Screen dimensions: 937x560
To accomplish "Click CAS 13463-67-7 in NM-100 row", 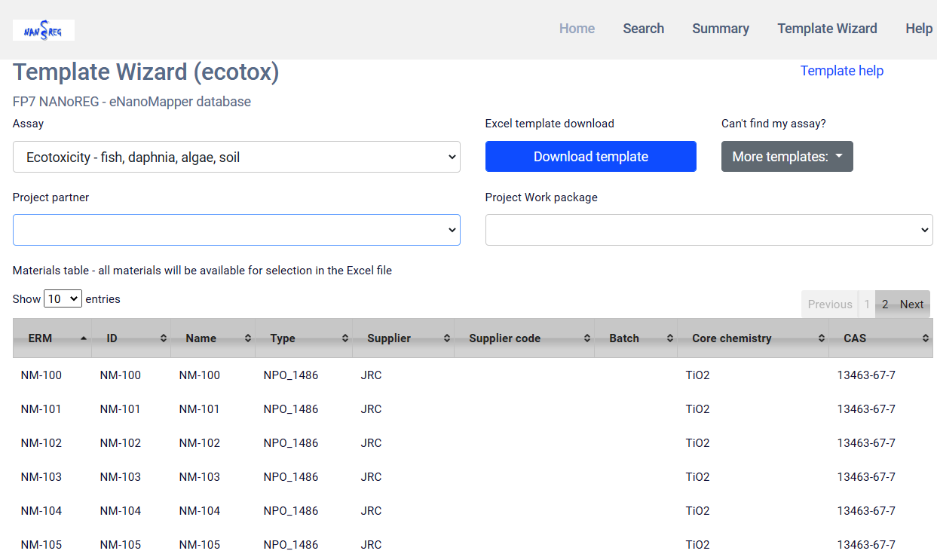I will 866,375.
